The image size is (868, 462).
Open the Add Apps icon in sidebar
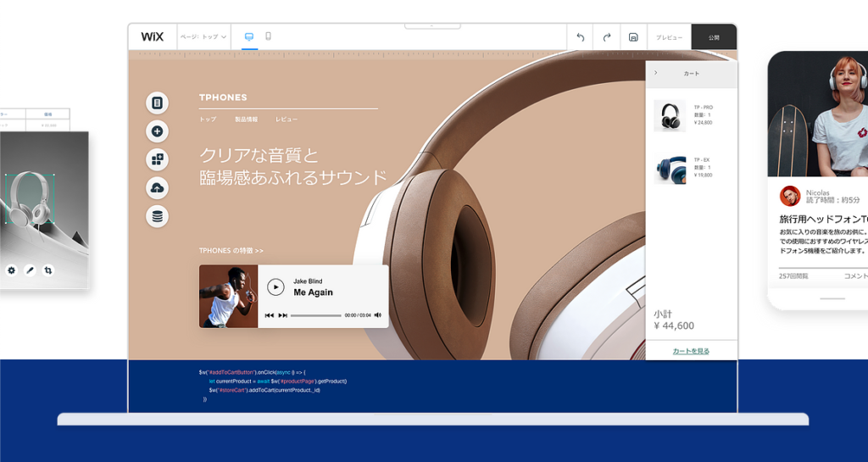click(x=157, y=159)
